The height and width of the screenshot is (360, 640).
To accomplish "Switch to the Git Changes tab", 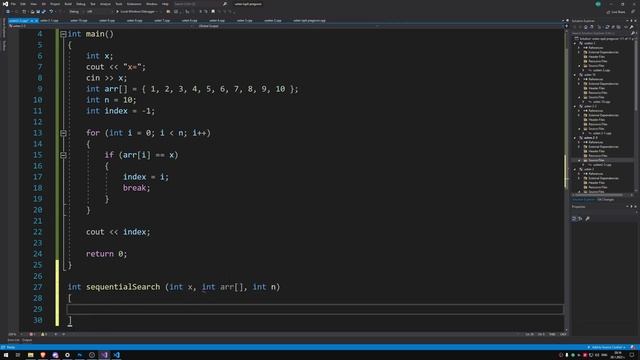I will point(606,200).
